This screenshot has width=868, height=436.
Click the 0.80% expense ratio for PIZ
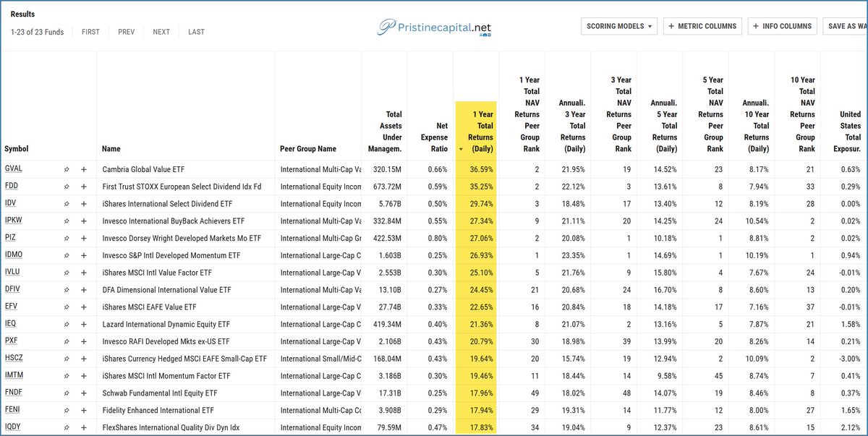(438, 238)
